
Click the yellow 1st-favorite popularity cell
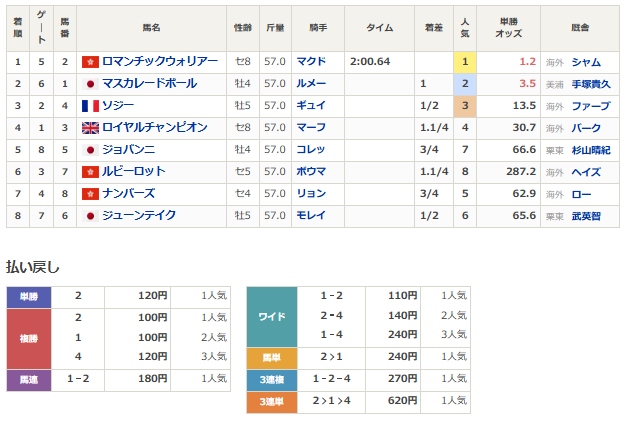(463, 62)
